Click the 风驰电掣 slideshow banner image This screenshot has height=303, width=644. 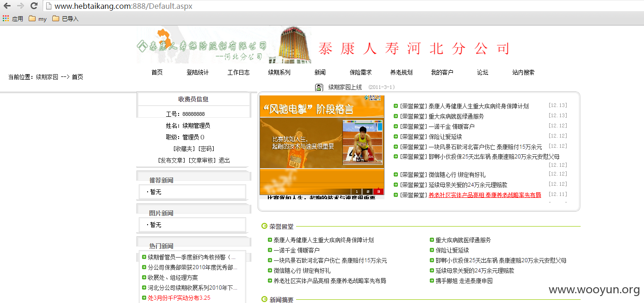point(322,145)
